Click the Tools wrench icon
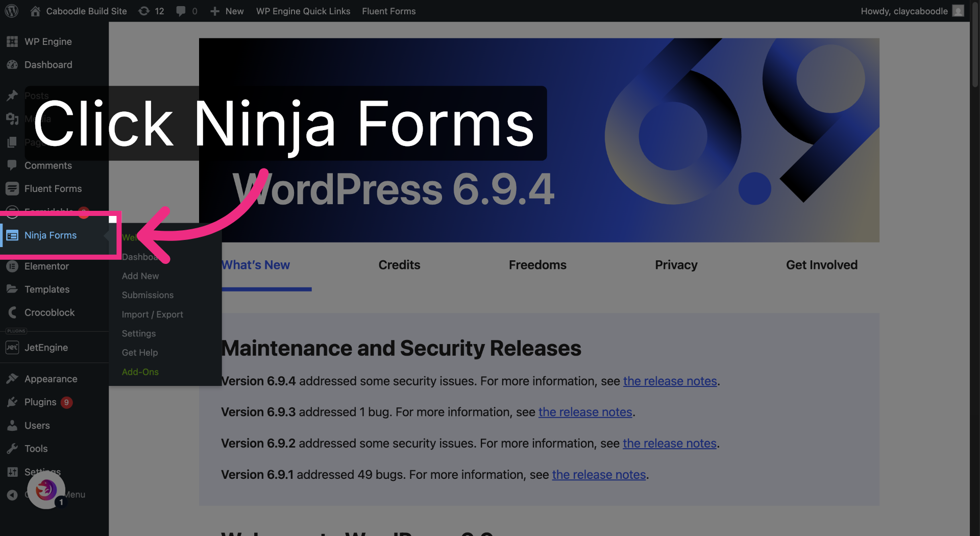This screenshot has width=980, height=536. 12,449
